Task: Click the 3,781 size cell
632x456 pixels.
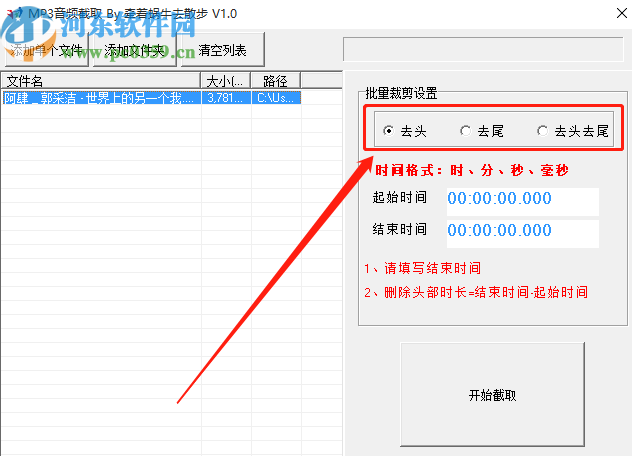Action: point(226,98)
